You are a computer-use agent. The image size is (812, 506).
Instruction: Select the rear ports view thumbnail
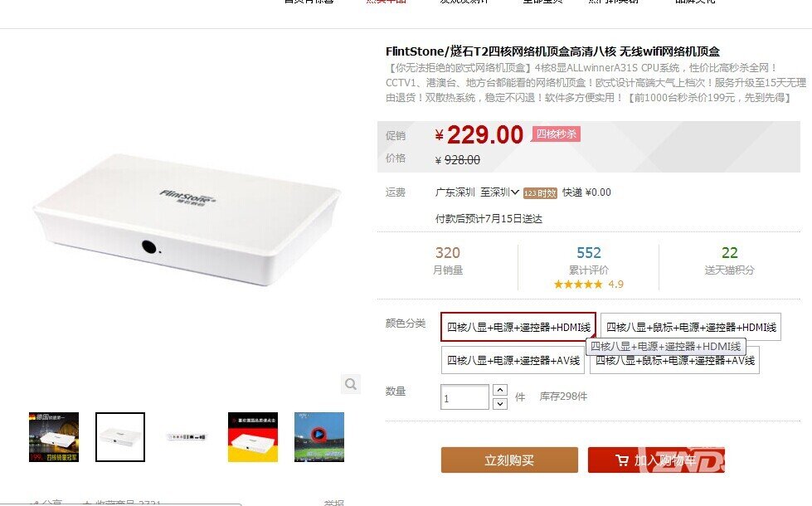pyautogui.click(x=187, y=437)
